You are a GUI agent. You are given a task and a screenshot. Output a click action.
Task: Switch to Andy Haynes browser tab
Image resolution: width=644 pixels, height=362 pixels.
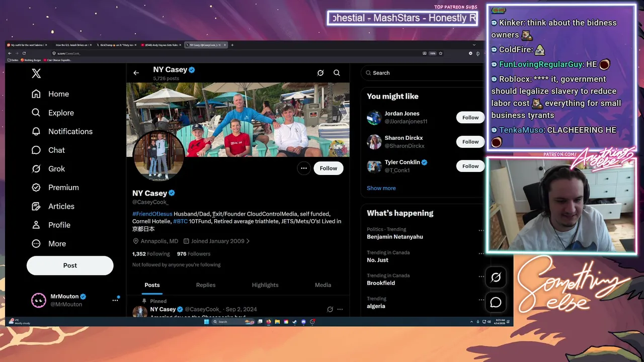tap(161, 45)
